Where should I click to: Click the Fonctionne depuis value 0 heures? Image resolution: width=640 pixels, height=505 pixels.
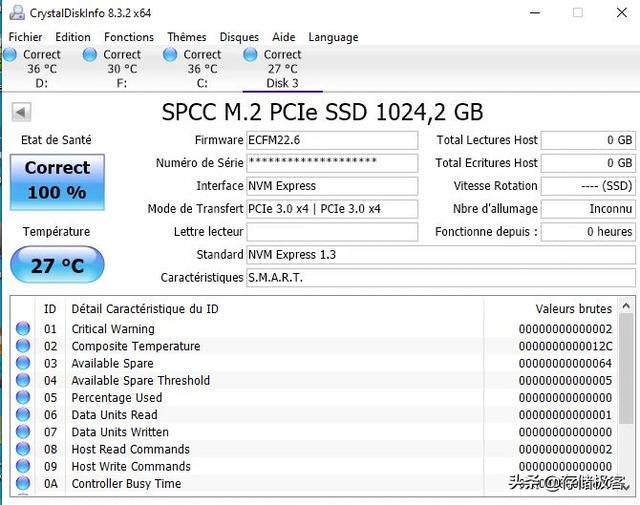tap(588, 231)
